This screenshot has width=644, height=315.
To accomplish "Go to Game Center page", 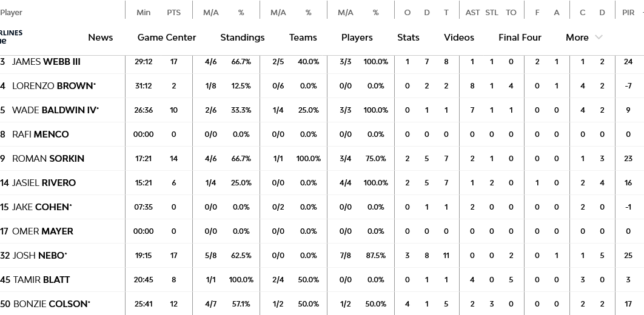I will point(167,38).
